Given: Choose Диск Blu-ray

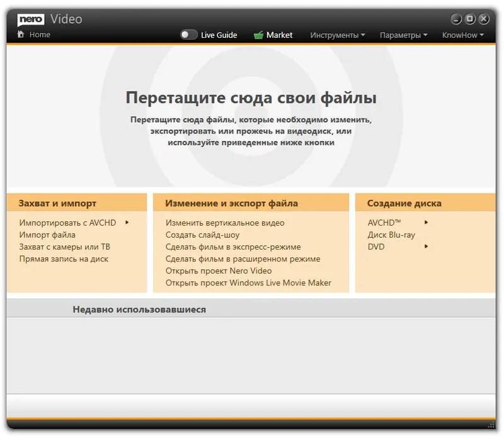Looking at the screenshot, I should pos(391,235).
